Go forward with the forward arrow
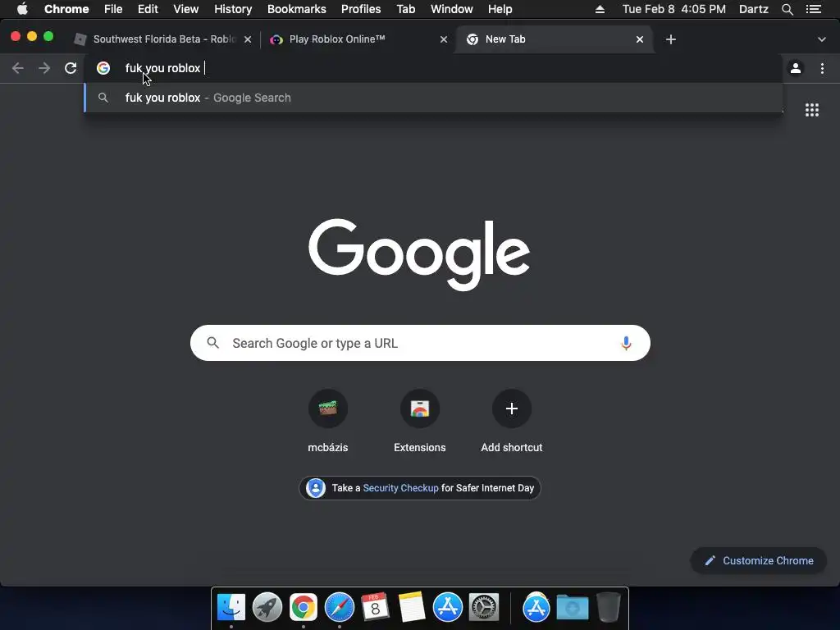 44,68
